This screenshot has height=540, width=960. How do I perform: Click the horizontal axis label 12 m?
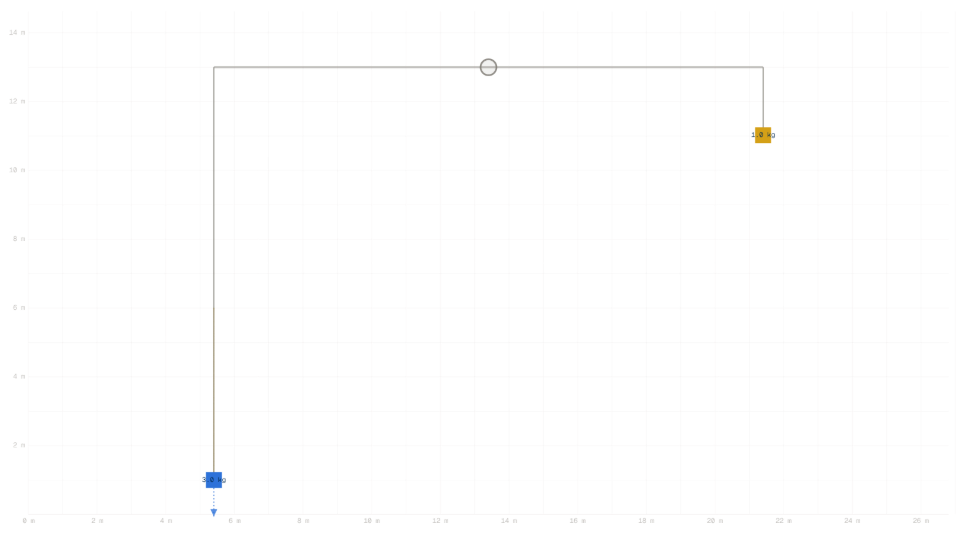[440, 521]
